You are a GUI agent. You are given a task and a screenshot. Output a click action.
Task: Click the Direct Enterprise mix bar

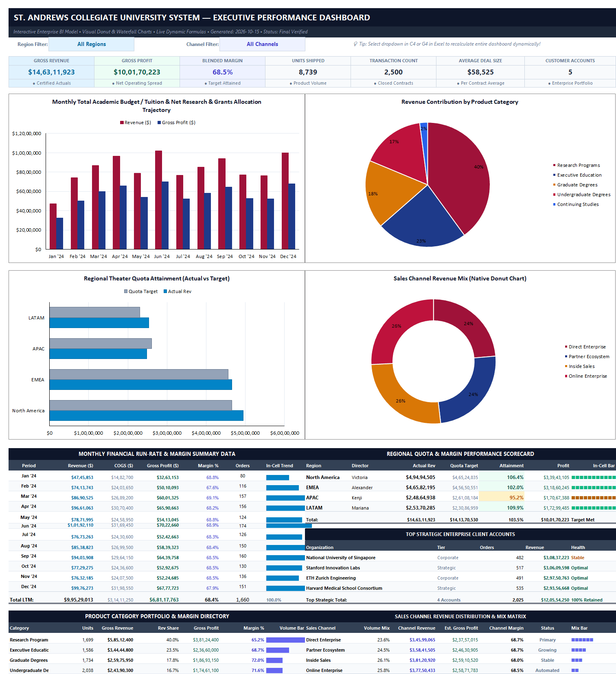582,640
